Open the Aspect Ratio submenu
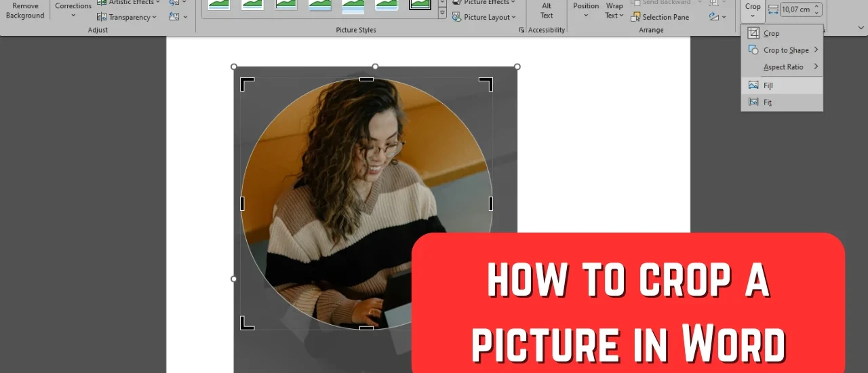The width and height of the screenshot is (868, 373). (782, 67)
